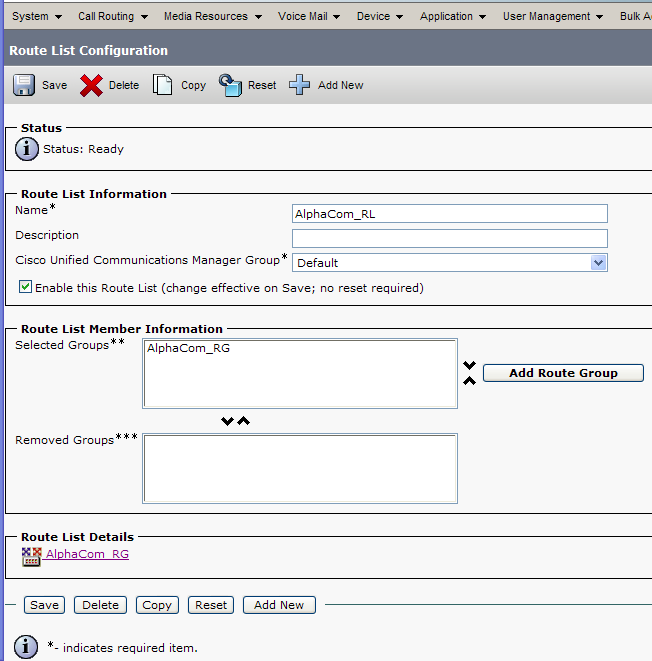Click the Reset icon in top toolbar
Image resolution: width=652 pixels, height=661 pixels.
click(x=230, y=85)
